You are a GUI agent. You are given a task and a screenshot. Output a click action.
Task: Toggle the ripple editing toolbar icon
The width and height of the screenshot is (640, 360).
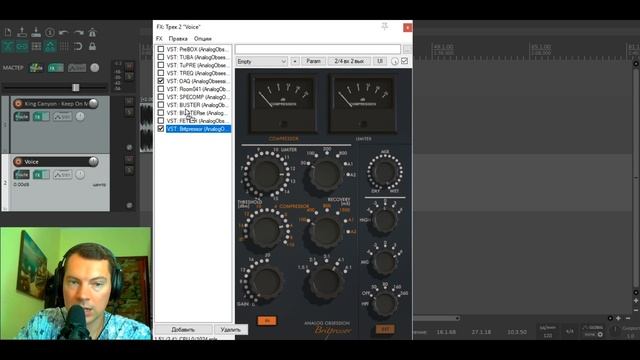click(36, 46)
